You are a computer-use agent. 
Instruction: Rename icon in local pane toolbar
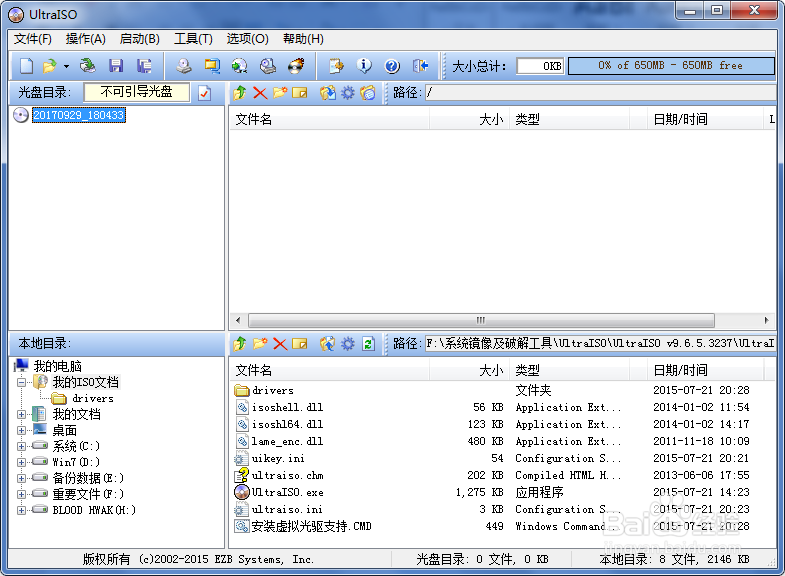pos(300,344)
